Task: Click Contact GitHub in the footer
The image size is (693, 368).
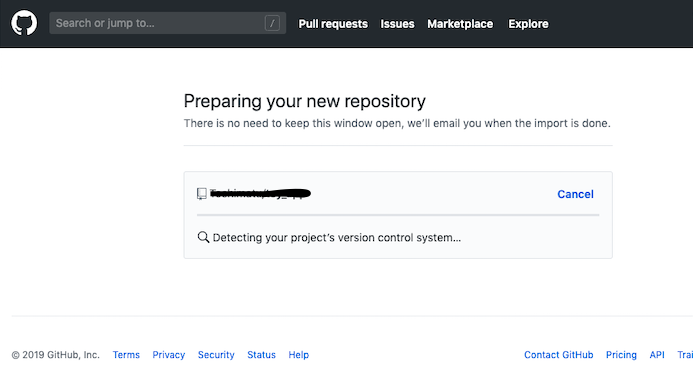Action: click(x=559, y=355)
